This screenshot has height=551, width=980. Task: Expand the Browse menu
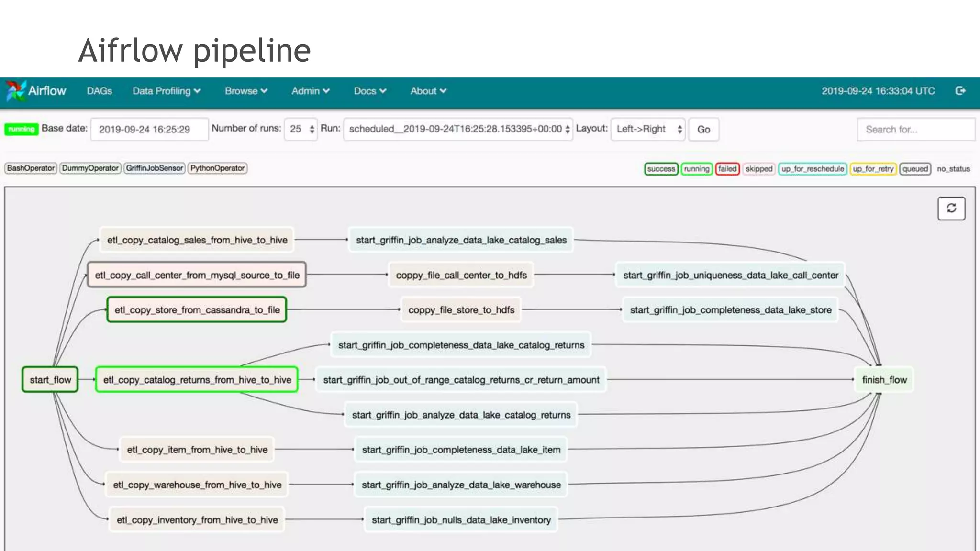tap(246, 91)
